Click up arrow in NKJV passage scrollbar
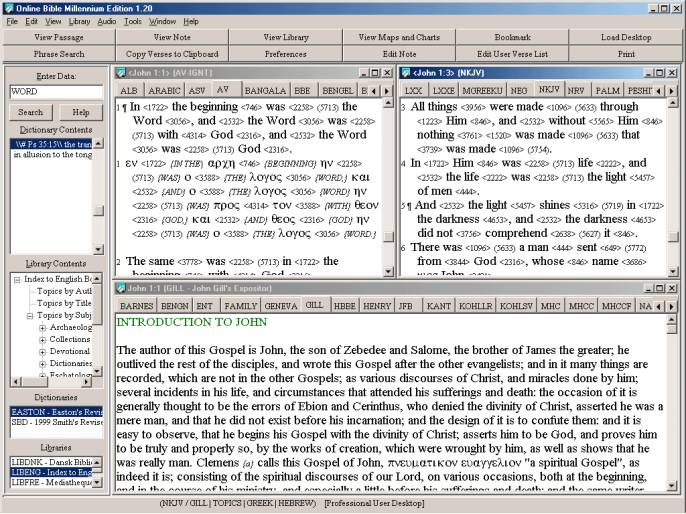 click(x=673, y=103)
